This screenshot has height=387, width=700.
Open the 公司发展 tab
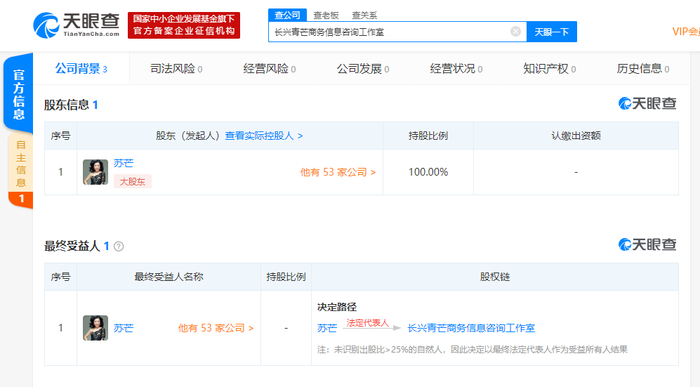tap(363, 69)
